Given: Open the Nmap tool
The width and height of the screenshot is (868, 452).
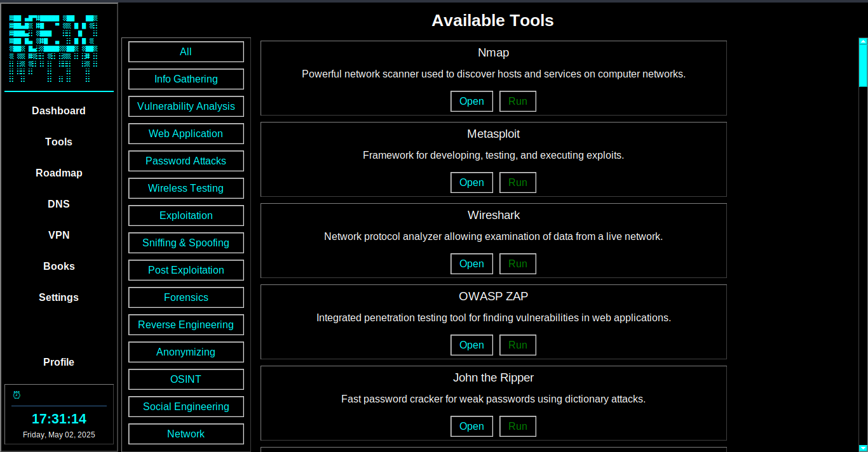Looking at the screenshot, I should (x=471, y=102).
